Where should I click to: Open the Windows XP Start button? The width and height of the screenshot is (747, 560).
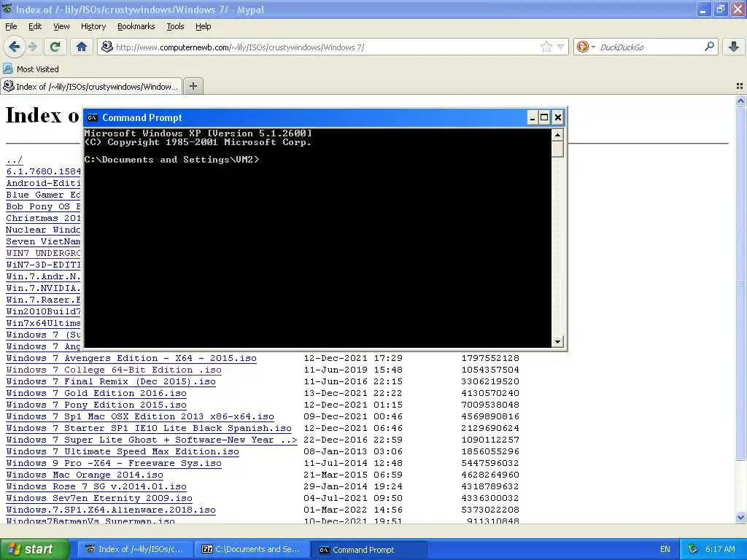click(34, 549)
